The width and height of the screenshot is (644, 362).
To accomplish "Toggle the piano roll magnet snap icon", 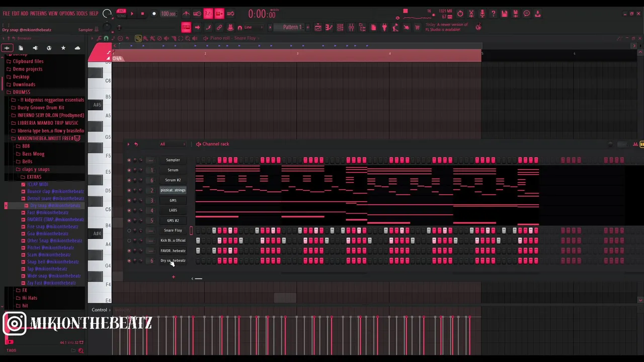I will click(106, 38).
